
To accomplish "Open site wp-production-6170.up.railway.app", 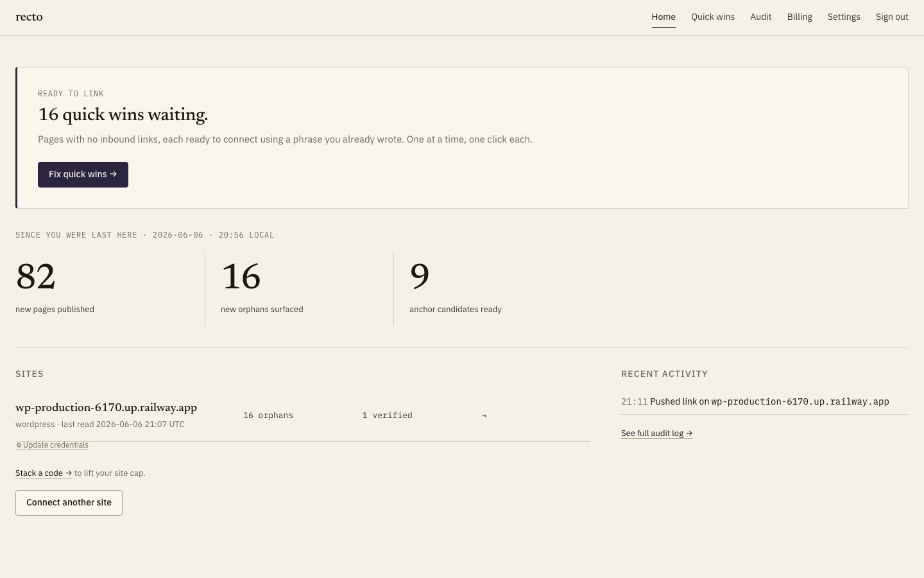I will coord(106,408).
